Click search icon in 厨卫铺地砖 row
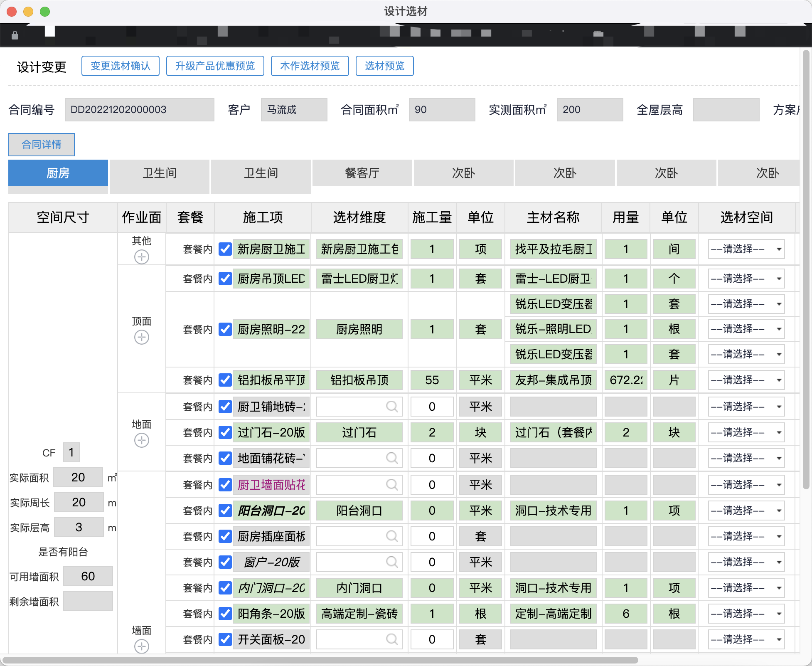Viewport: 812px width, 666px height. (392, 407)
